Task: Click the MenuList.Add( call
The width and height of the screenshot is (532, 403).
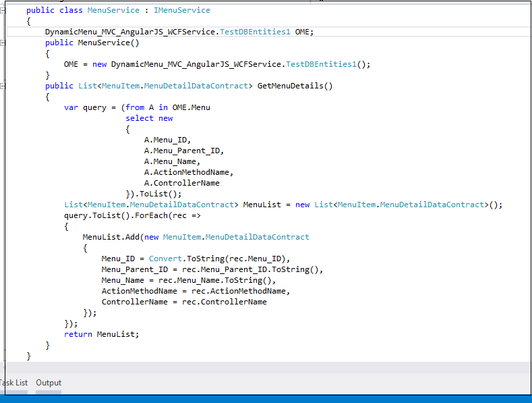Action: coord(113,237)
